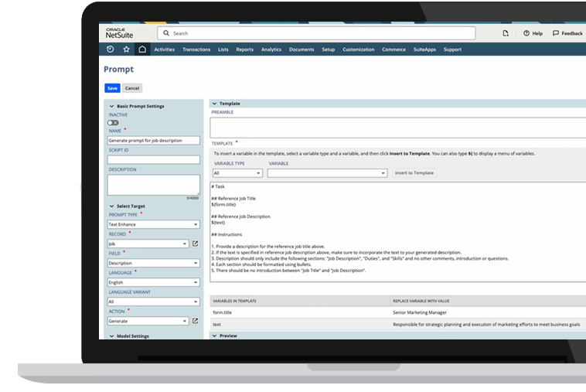586x392 pixels.
Task: Click the Help question mark icon
Action: pyautogui.click(x=526, y=33)
